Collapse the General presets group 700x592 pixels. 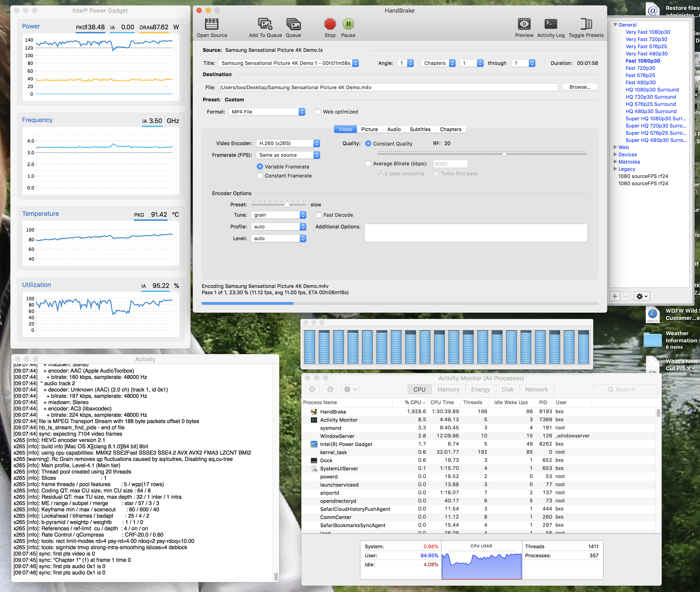coord(615,25)
